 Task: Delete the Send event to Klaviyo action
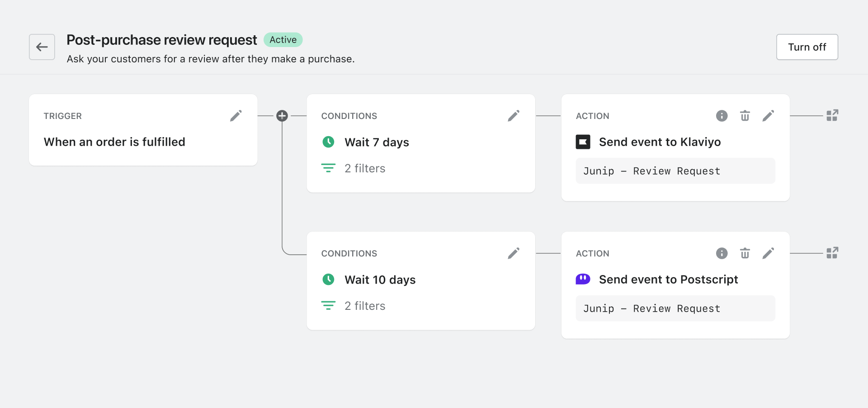tap(745, 116)
